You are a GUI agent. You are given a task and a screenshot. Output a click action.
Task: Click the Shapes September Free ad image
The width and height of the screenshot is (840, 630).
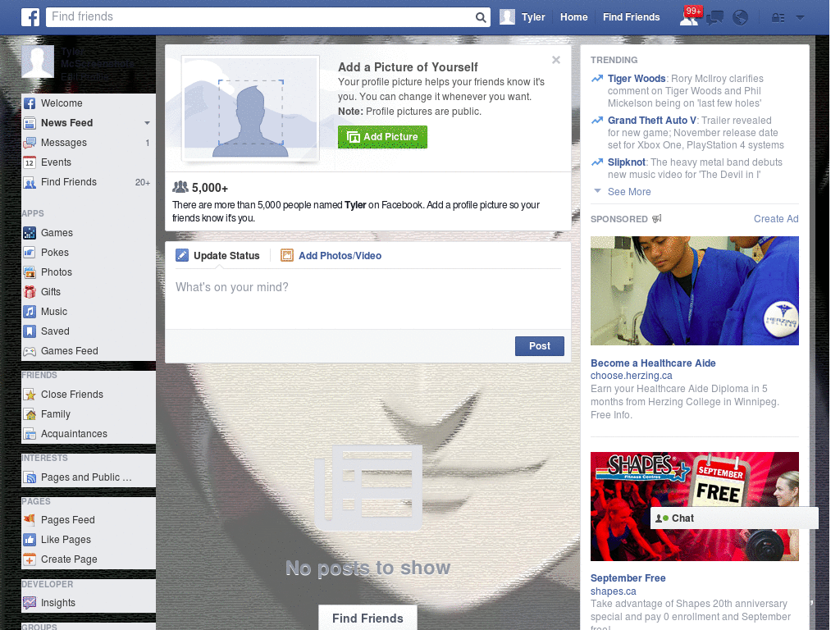694,506
